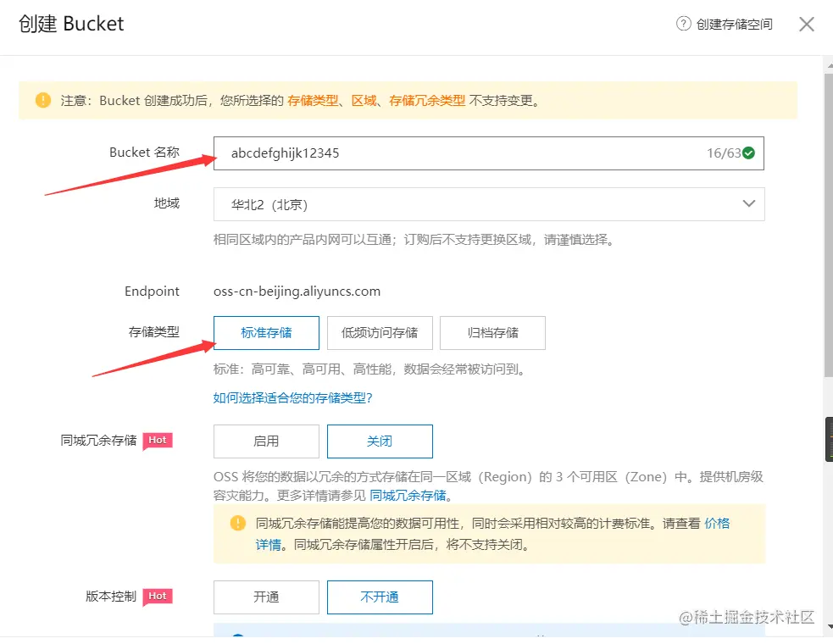Select 标准存储 storage type
833x644 pixels.
[266, 333]
